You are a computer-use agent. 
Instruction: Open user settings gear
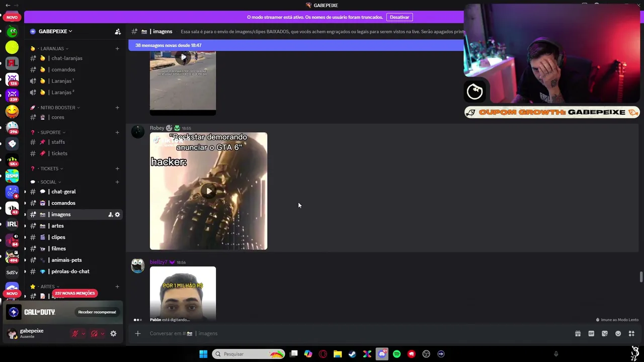pos(113,333)
